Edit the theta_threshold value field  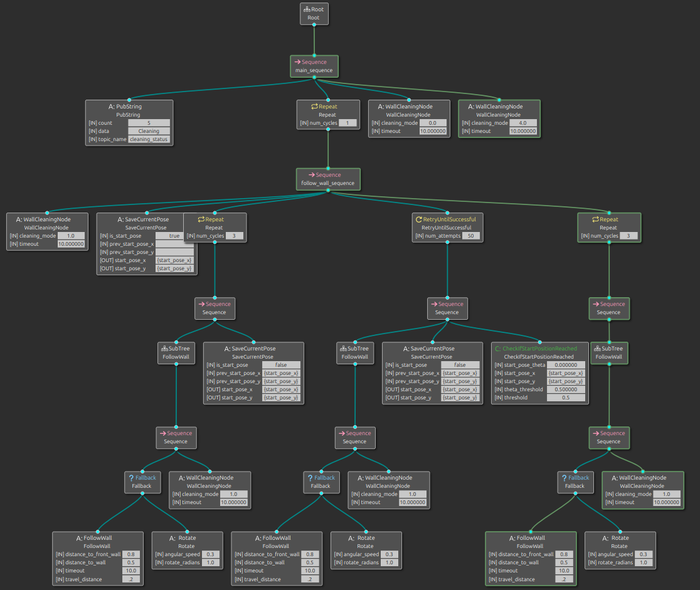566,389
